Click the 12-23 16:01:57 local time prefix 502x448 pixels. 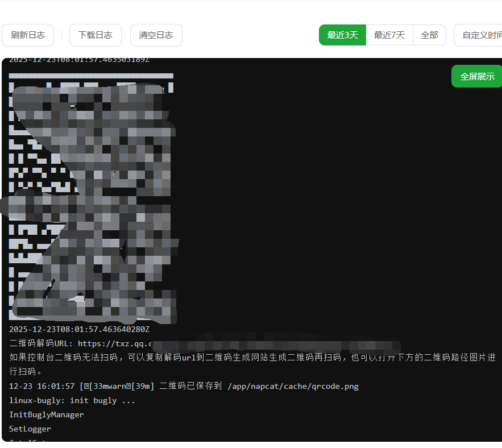(42, 387)
